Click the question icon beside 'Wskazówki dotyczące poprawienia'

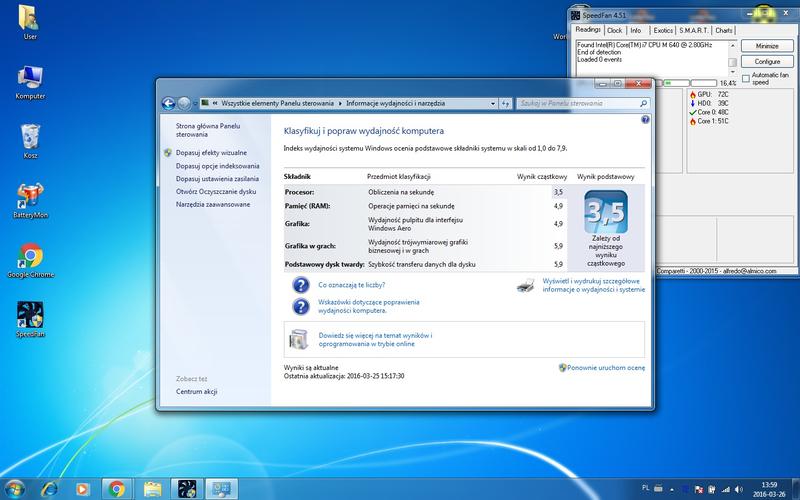(301, 306)
